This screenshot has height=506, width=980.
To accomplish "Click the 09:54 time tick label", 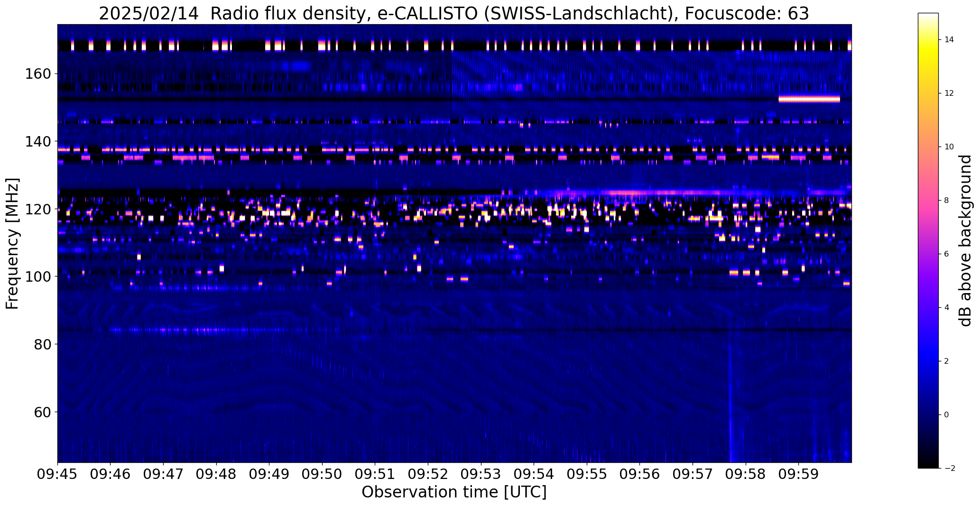I will 534,474.
